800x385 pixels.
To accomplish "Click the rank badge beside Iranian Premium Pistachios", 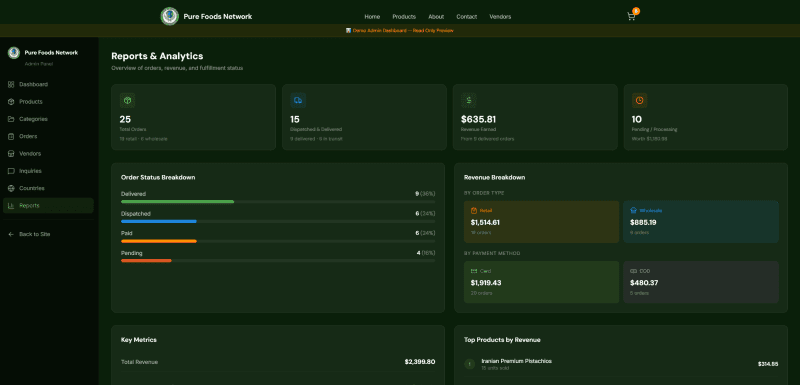I will click(x=469, y=364).
